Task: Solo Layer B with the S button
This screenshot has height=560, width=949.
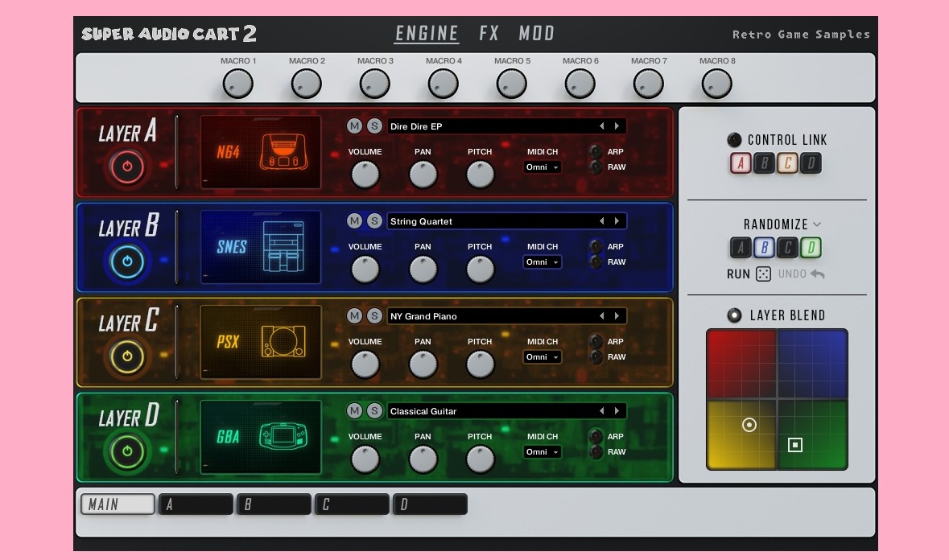Action: [374, 221]
